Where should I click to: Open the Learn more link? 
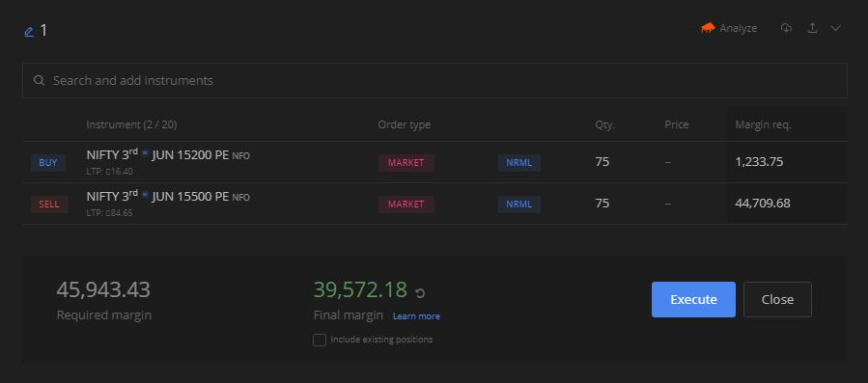point(416,316)
